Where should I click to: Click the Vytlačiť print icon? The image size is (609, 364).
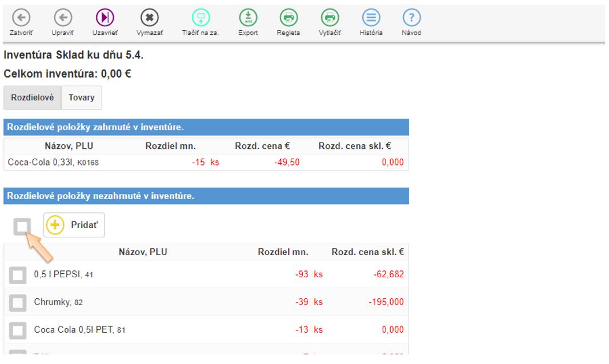330,18
